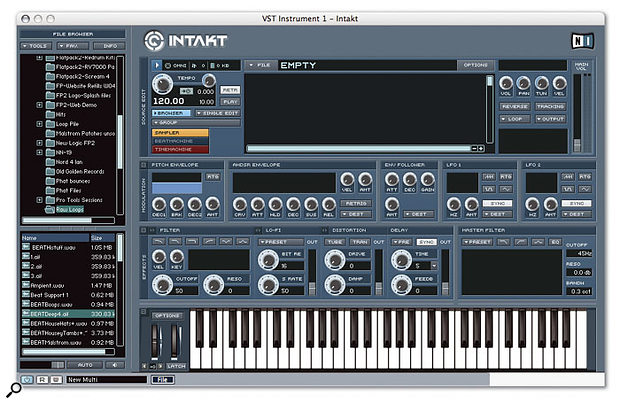Click the Delay OUT level slider
The image size is (620, 404).
445,288
